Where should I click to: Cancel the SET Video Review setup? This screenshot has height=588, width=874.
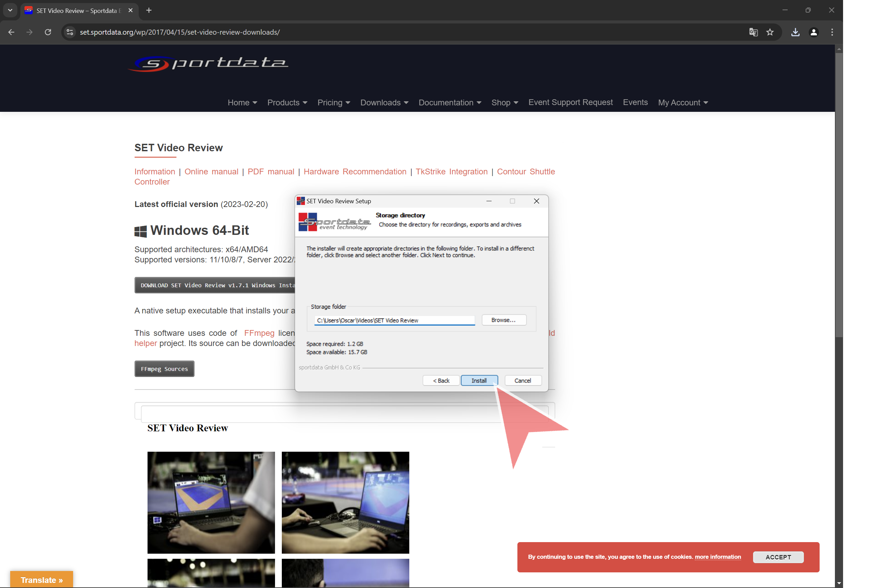click(x=522, y=380)
